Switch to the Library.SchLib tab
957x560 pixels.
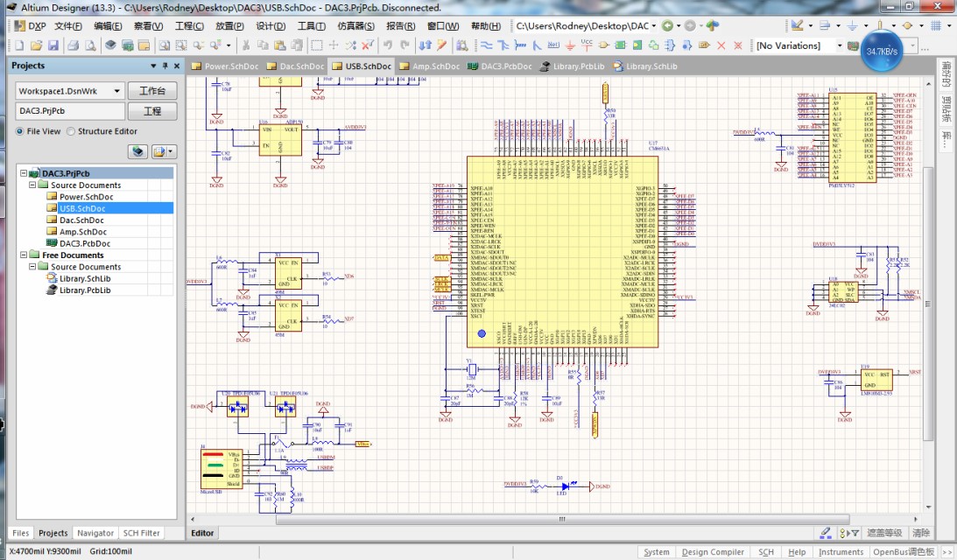(645, 66)
